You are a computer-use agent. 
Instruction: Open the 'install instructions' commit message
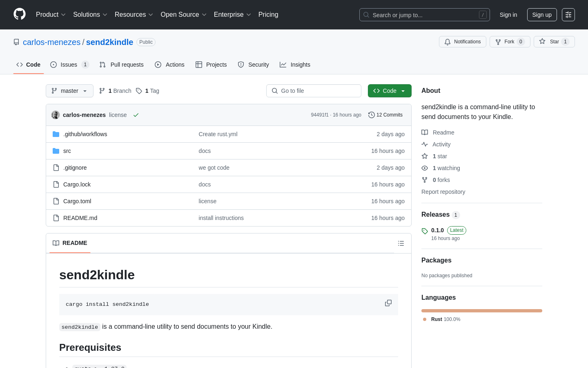click(x=221, y=218)
